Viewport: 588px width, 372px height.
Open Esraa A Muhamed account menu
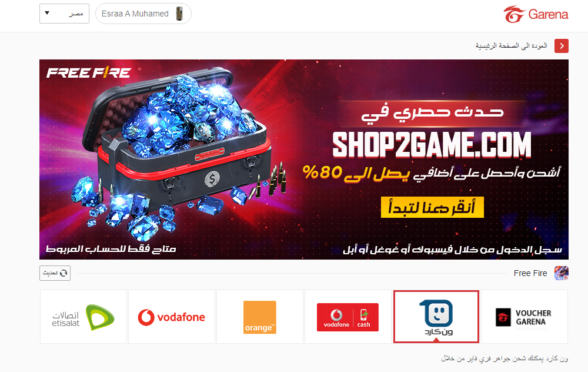pos(143,14)
